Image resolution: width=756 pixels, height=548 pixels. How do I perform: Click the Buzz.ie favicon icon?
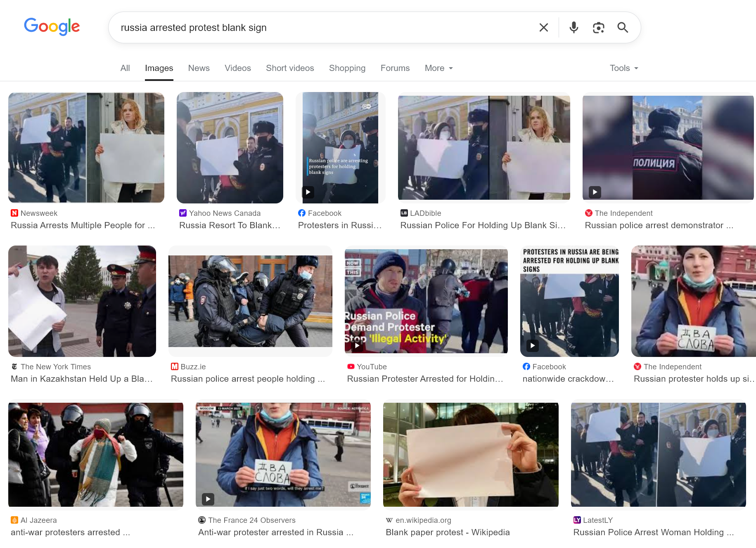point(175,366)
